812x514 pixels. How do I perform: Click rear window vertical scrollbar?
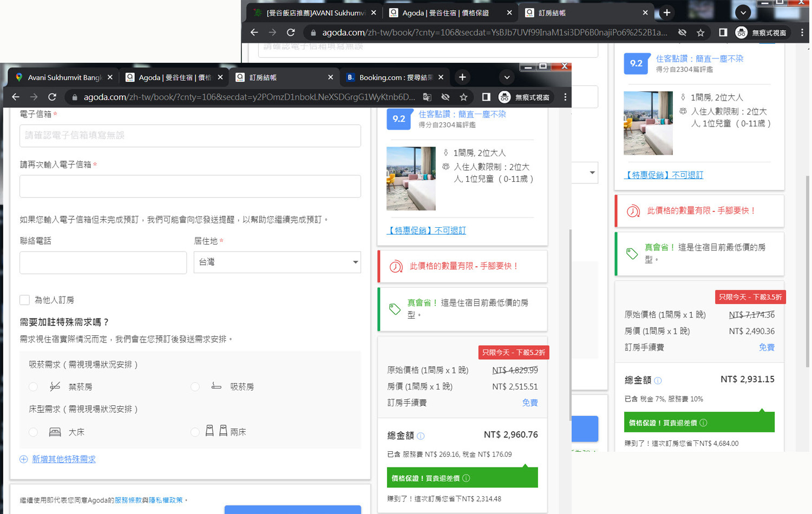808,271
